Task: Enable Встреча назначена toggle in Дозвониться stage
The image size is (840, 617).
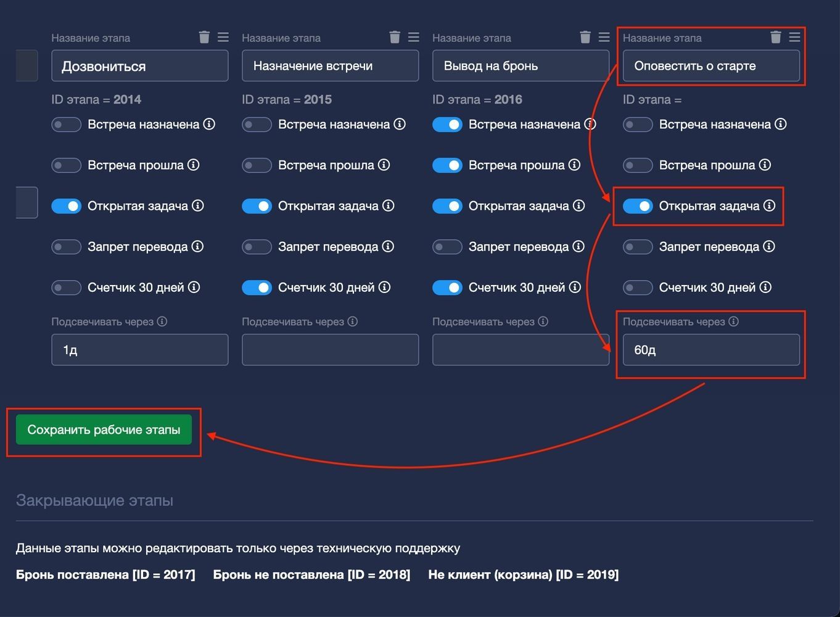Action: coord(66,125)
